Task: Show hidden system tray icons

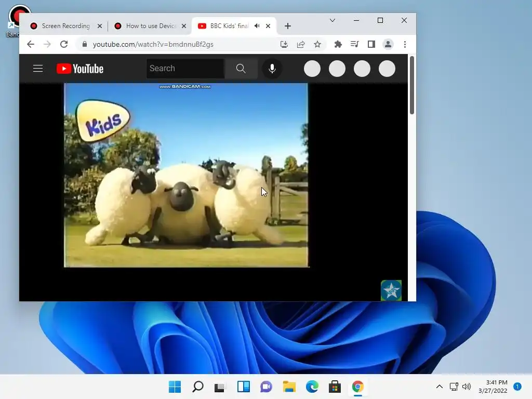Action: click(440, 387)
